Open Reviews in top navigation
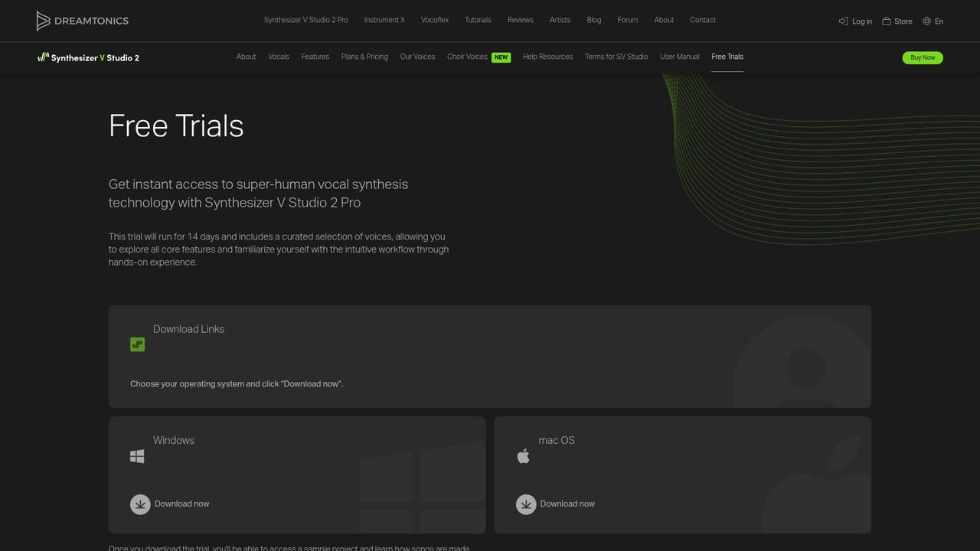This screenshot has width=980, height=551. 520,20
